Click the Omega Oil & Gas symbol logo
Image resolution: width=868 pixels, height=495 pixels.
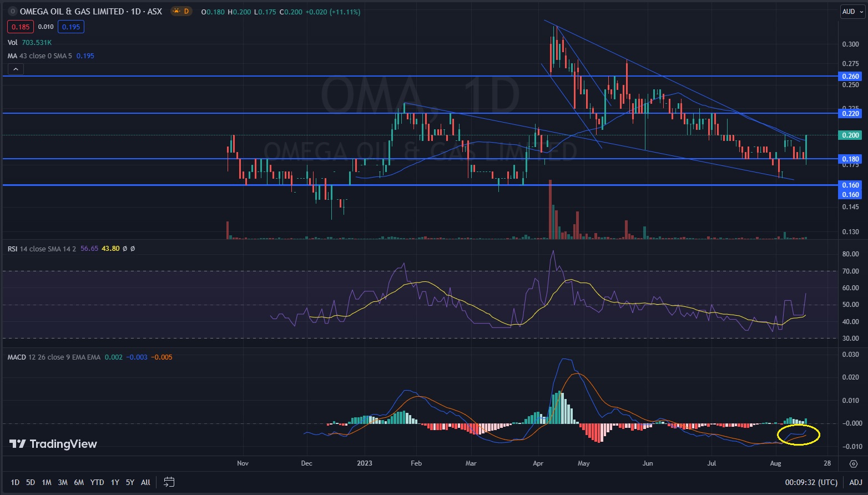pyautogui.click(x=13, y=11)
